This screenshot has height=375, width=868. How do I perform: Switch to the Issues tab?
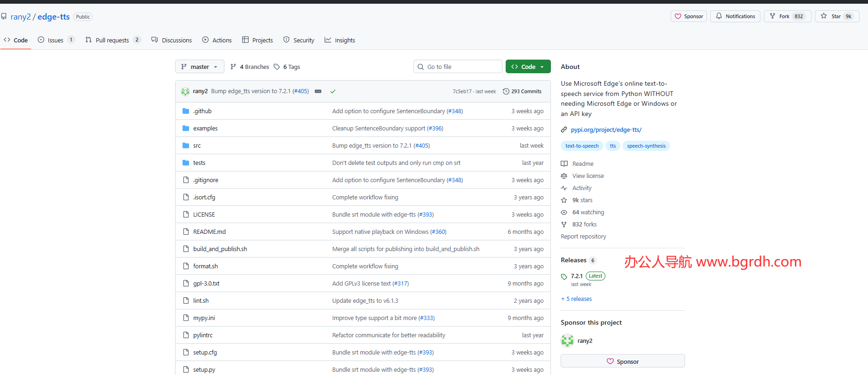[x=55, y=40]
